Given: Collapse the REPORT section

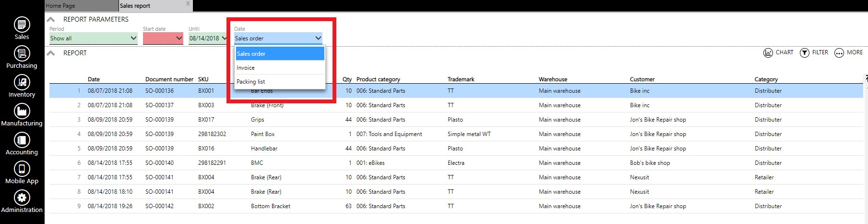Looking at the screenshot, I should click(50, 53).
